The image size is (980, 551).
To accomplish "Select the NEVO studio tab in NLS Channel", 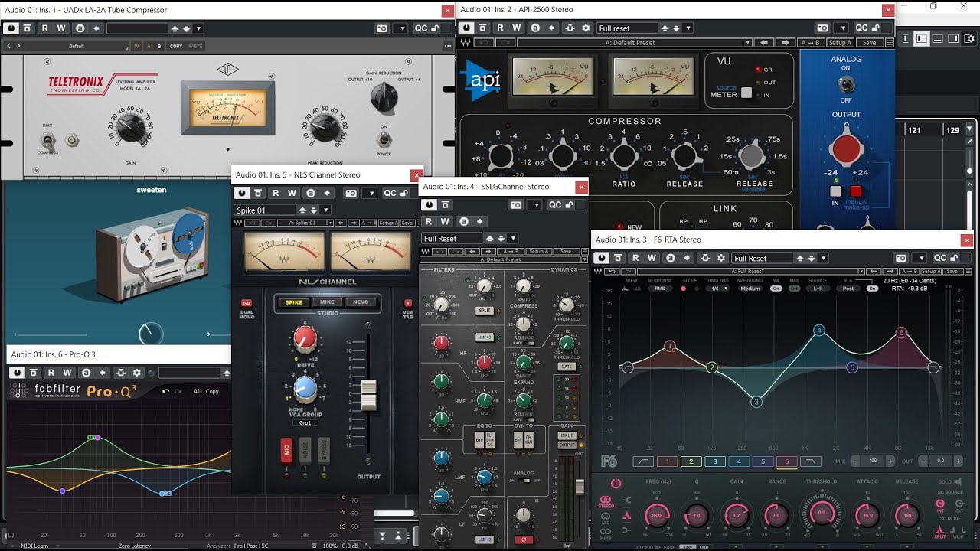I will tap(360, 302).
